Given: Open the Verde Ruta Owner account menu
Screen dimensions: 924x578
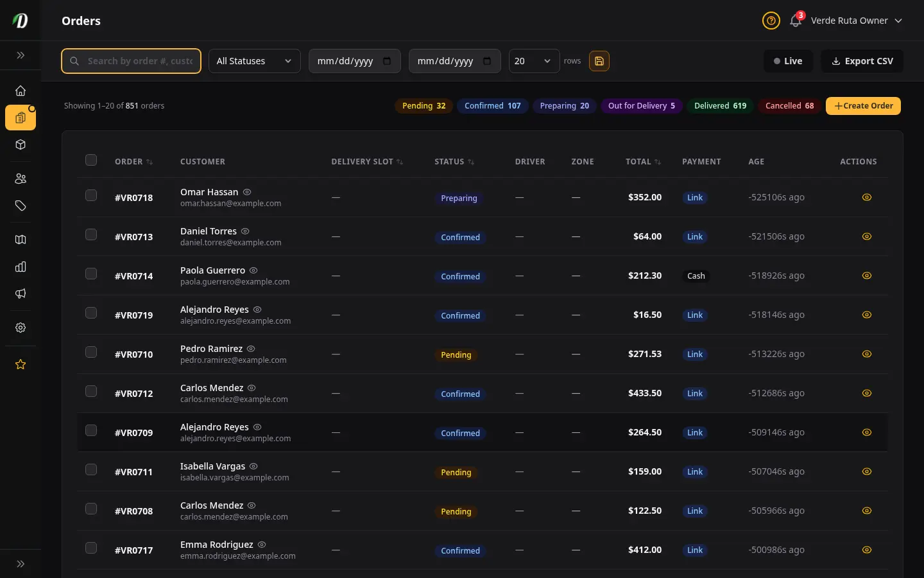Looking at the screenshot, I should (857, 21).
